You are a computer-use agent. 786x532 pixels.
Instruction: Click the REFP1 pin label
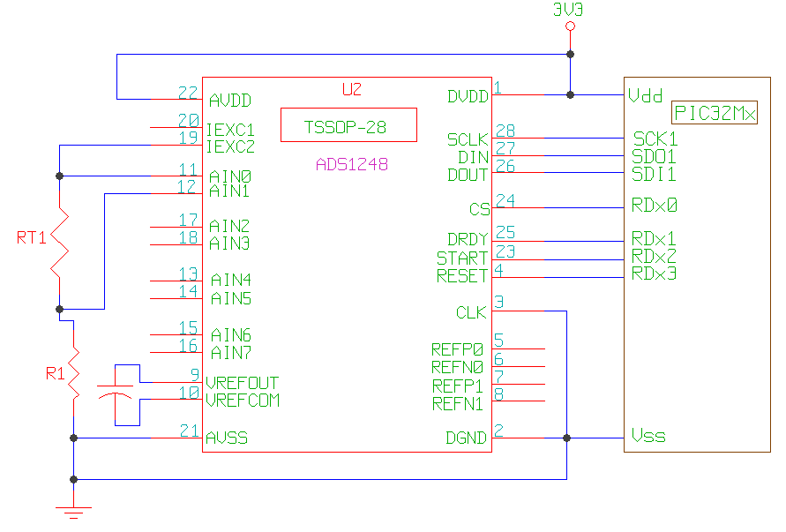click(458, 386)
